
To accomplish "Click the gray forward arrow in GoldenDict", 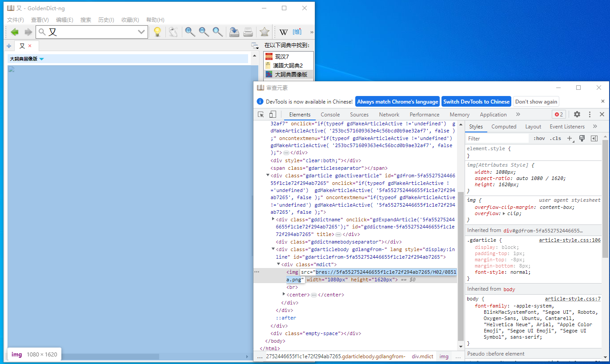I will [x=28, y=32].
